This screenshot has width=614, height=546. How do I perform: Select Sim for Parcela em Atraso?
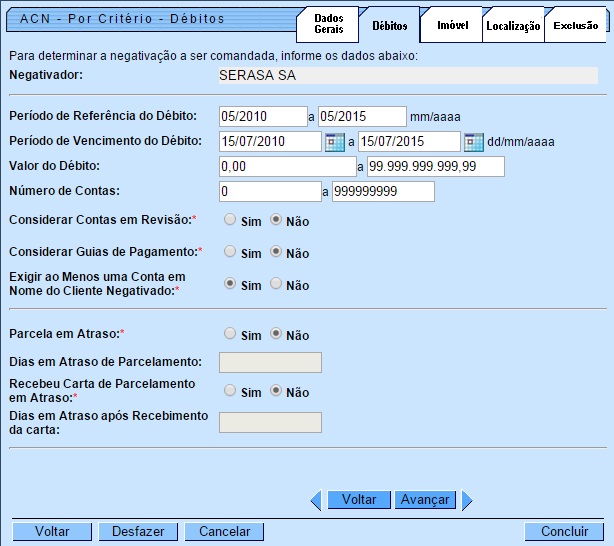click(x=231, y=334)
